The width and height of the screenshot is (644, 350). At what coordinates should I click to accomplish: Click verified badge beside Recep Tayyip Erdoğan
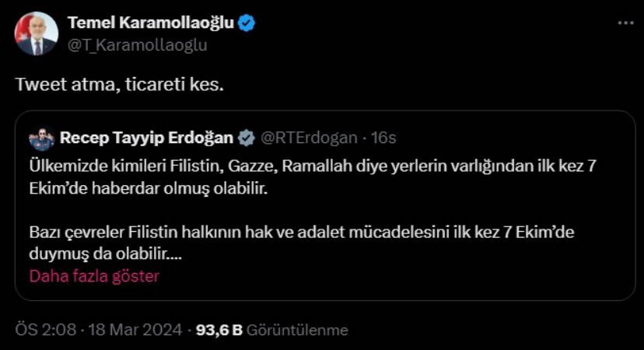point(246,138)
